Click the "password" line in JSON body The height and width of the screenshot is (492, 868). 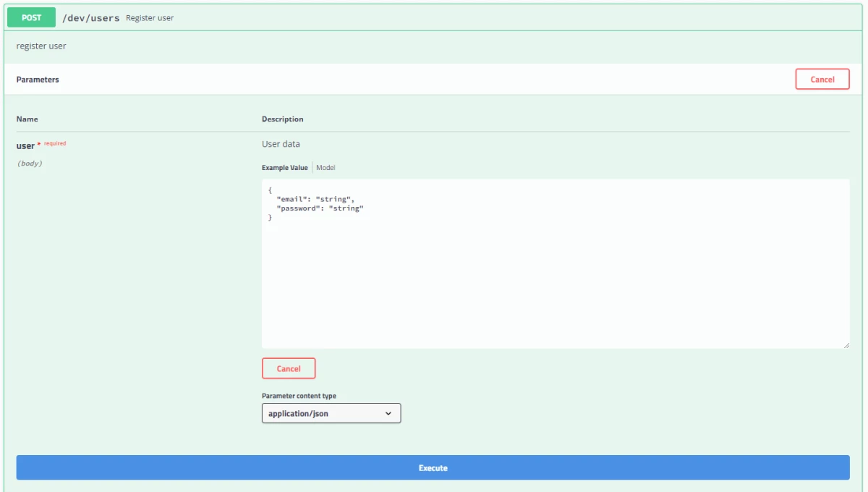point(320,208)
